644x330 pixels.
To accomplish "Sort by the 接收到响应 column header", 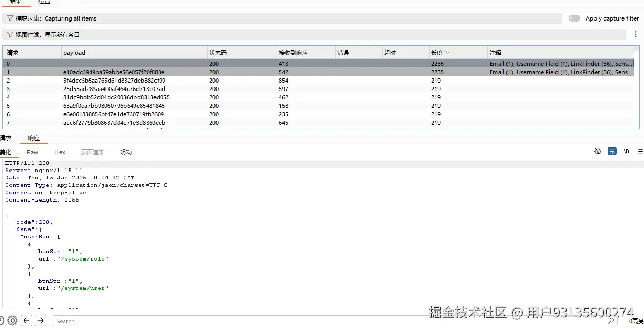I will tap(306, 53).
